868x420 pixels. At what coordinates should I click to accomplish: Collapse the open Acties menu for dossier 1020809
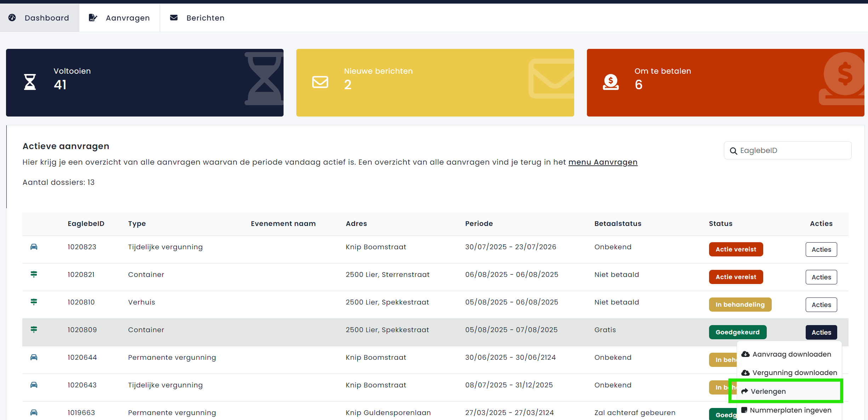(x=821, y=332)
